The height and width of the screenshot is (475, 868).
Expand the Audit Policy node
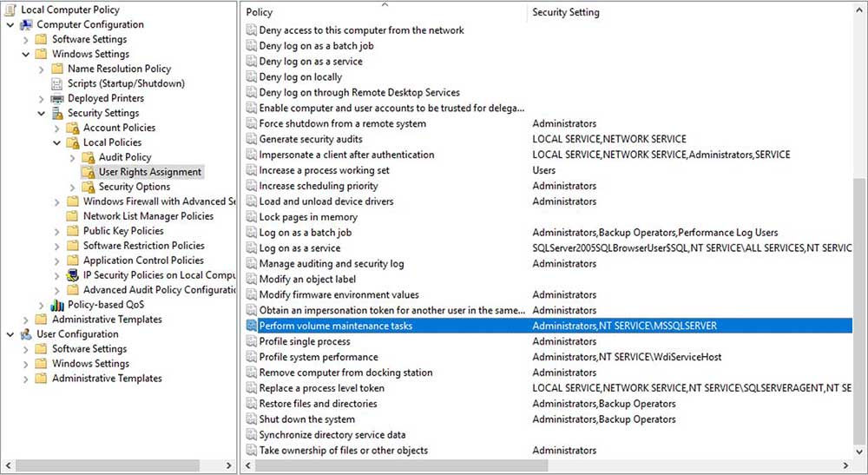[72, 158]
